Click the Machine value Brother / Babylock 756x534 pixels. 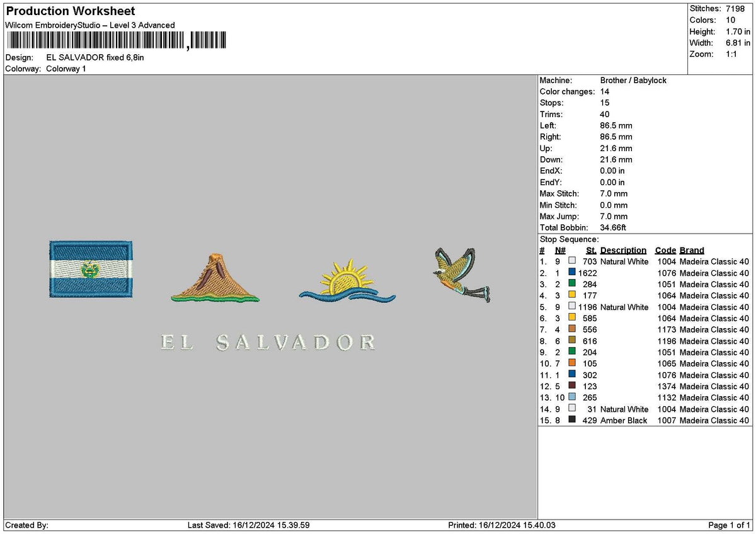[633, 81]
